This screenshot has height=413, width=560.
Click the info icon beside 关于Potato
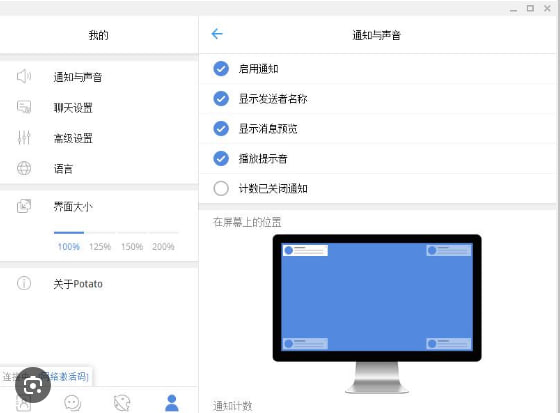[x=24, y=283]
